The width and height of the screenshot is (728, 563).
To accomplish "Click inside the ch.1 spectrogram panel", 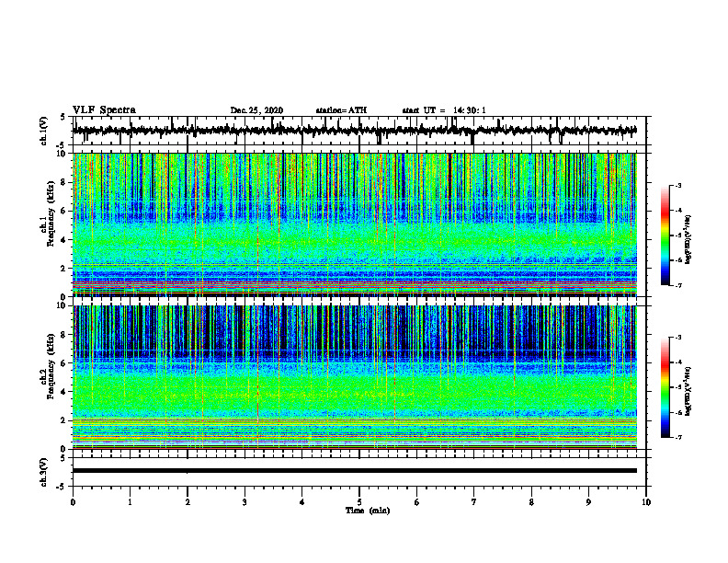I will pyautogui.click(x=355, y=224).
